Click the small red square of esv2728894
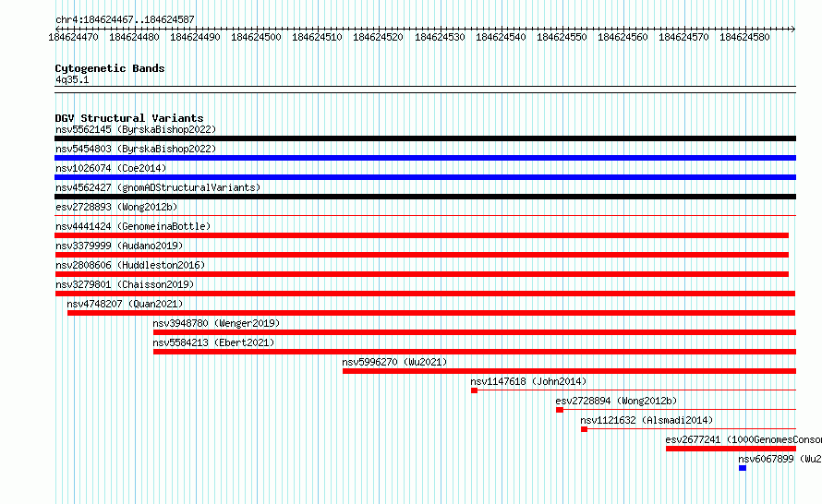This screenshot has width=822, height=504. 560,410
